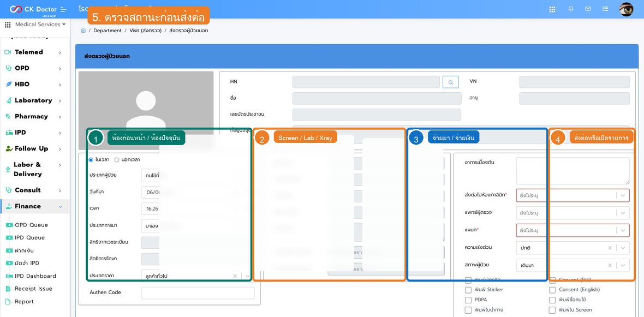Click the Report file icon
Viewport: 644px width, 317px height.
click(8, 301)
